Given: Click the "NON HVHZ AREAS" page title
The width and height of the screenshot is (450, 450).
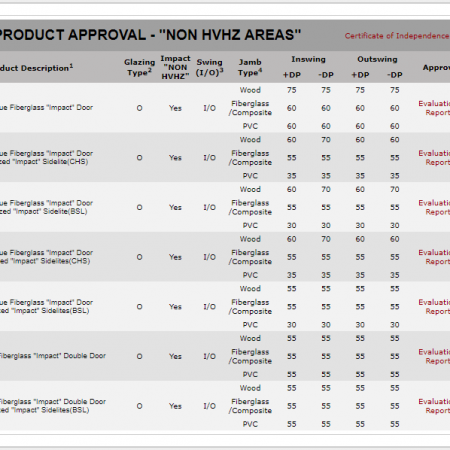Looking at the screenshot, I should click(150, 35).
